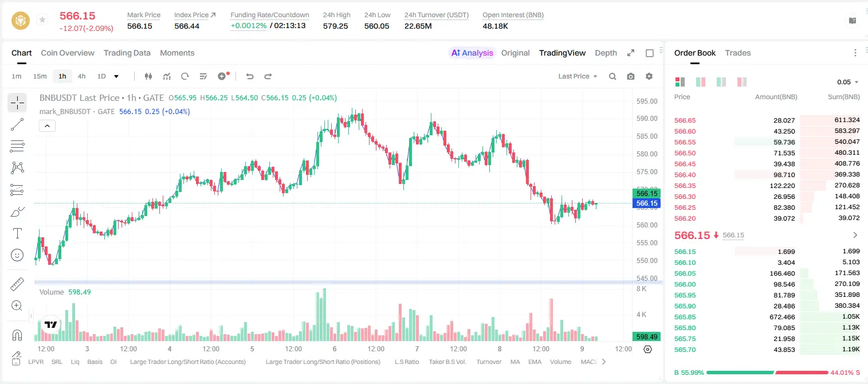Open the Coin Overview tab
The height and width of the screenshot is (384, 868).
68,53
